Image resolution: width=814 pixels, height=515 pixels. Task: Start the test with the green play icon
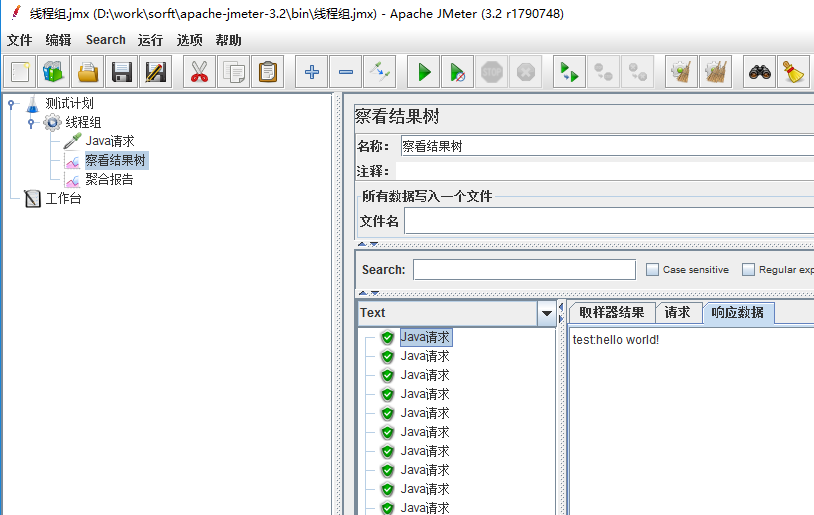pyautogui.click(x=424, y=72)
